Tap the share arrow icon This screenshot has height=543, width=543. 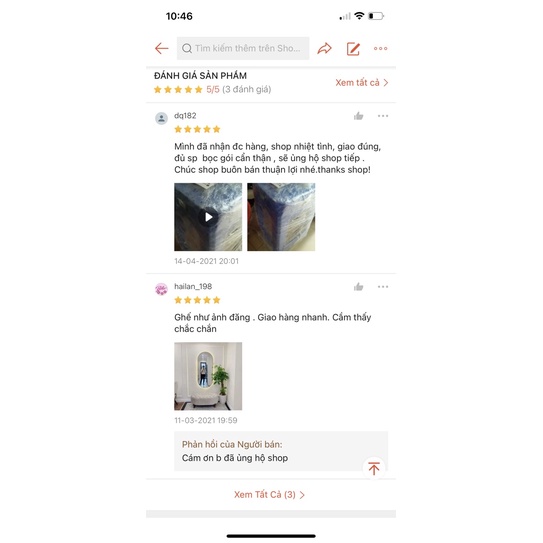(x=324, y=48)
